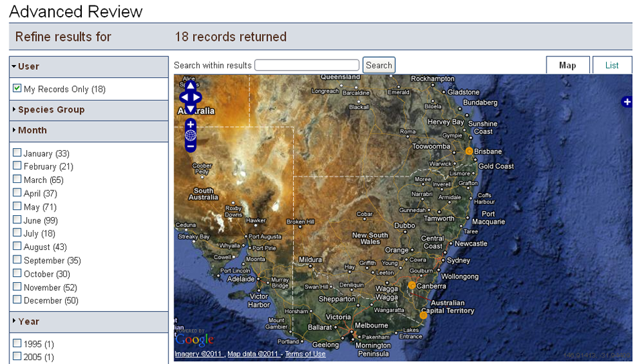
Task: Pan the map left with the arrow control
Action: (183, 97)
